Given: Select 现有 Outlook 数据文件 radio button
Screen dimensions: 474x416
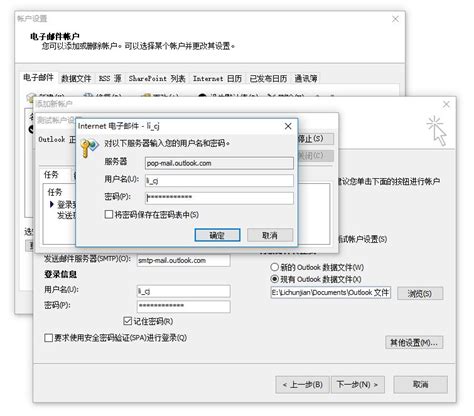Looking at the screenshot, I should point(274,279).
